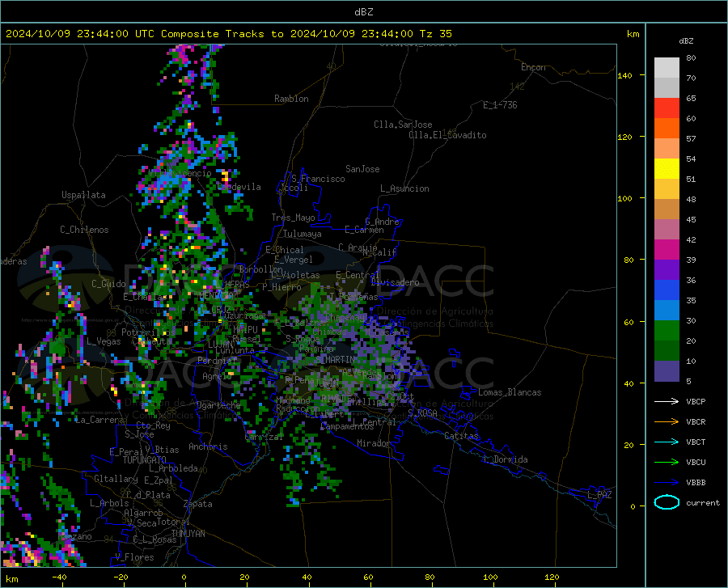
Task: Pick the dark green swatch between 20 and 10
Action: point(667,351)
